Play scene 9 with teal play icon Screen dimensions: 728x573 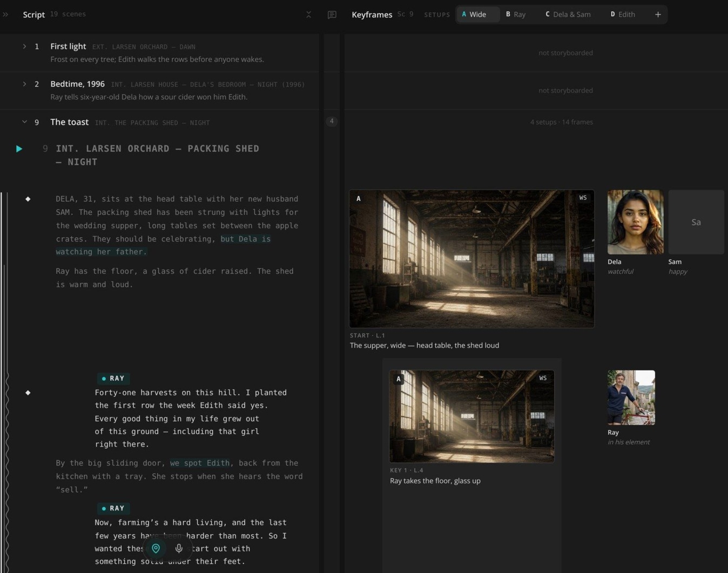[x=19, y=149]
